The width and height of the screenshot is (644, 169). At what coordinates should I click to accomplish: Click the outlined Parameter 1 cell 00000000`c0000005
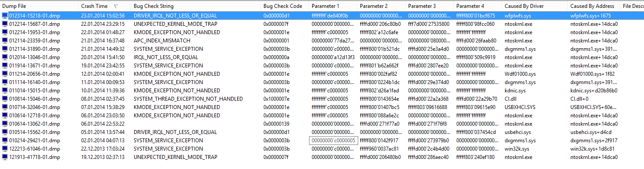click(333, 140)
